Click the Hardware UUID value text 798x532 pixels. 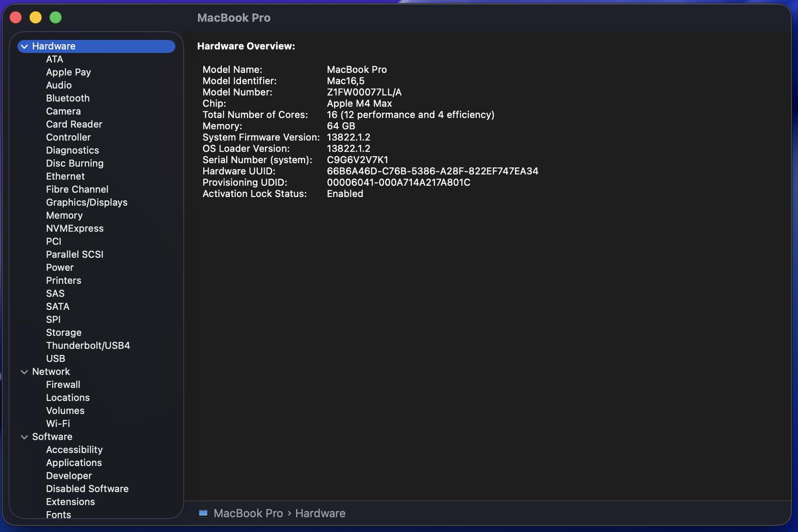pyautogui.click(x=432, y=171)
